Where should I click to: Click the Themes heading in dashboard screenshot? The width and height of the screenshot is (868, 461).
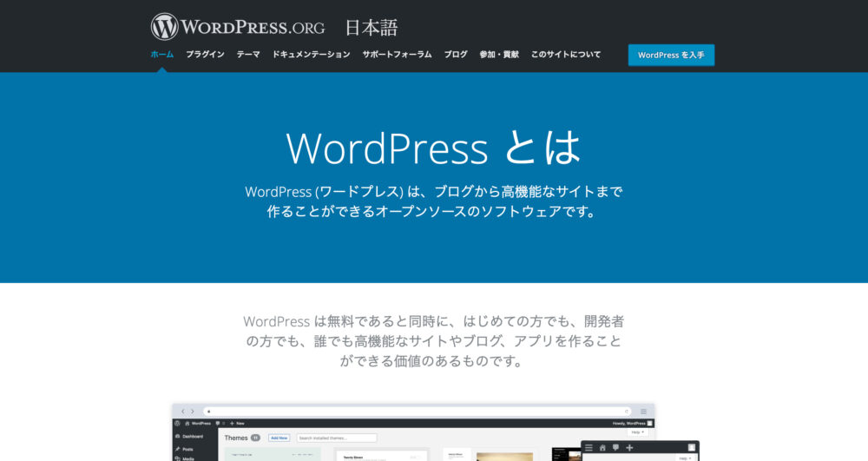pyautogui.click(x=236, y=438)
